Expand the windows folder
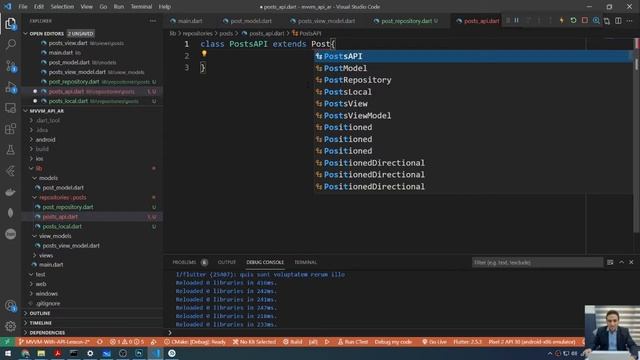Screen dimensions: 640x360 46,293
